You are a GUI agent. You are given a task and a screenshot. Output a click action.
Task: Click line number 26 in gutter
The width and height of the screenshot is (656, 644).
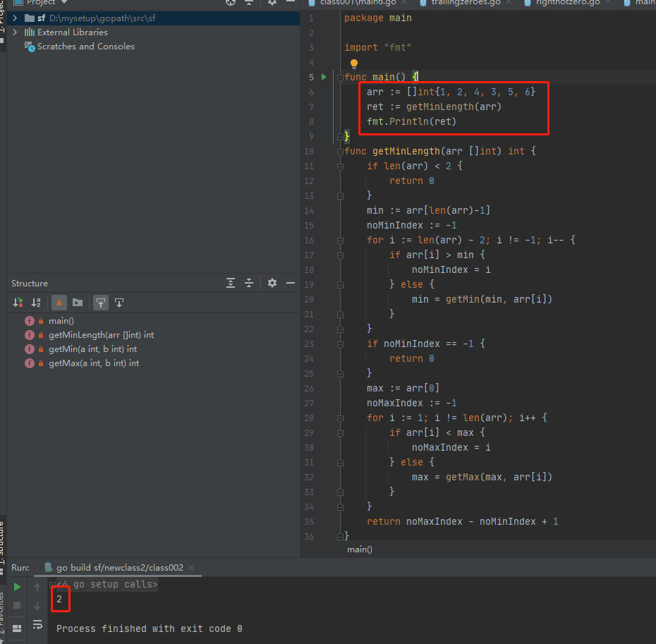coord(309,389)
